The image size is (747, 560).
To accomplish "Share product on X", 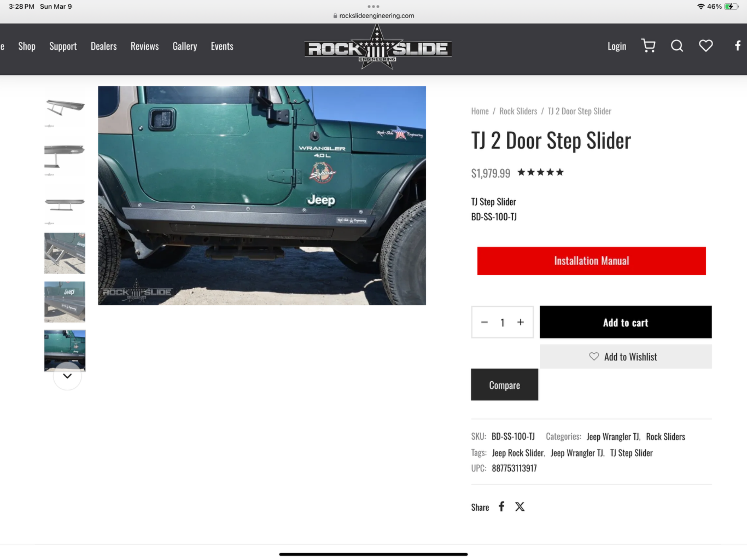I will pos(520,506).
